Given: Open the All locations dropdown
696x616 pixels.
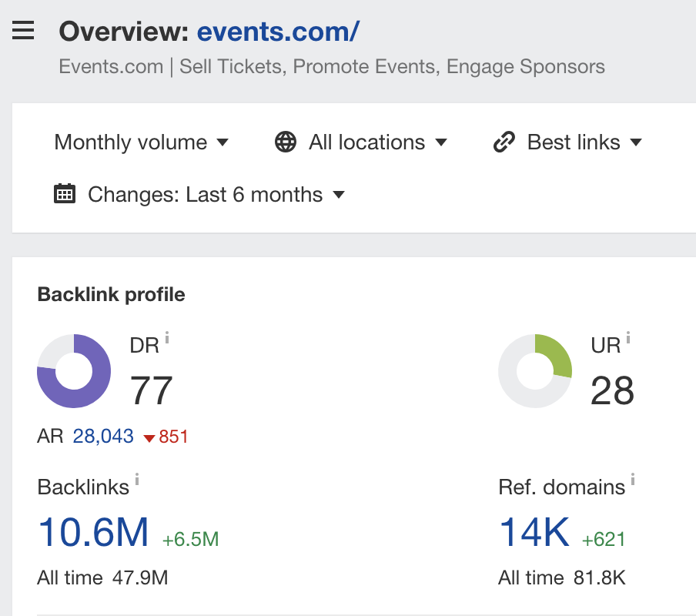Looking at the screenshot, I should tap(361, 142).
